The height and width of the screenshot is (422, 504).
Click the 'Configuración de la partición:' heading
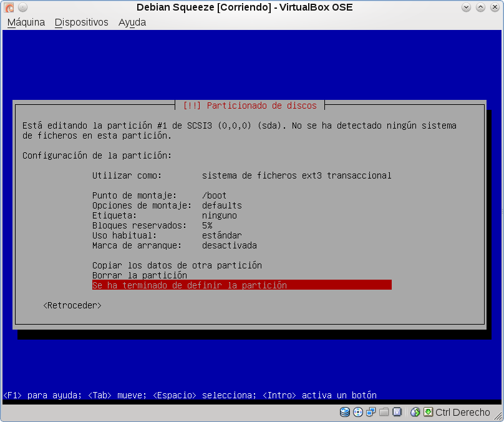(x=97, y=155)
